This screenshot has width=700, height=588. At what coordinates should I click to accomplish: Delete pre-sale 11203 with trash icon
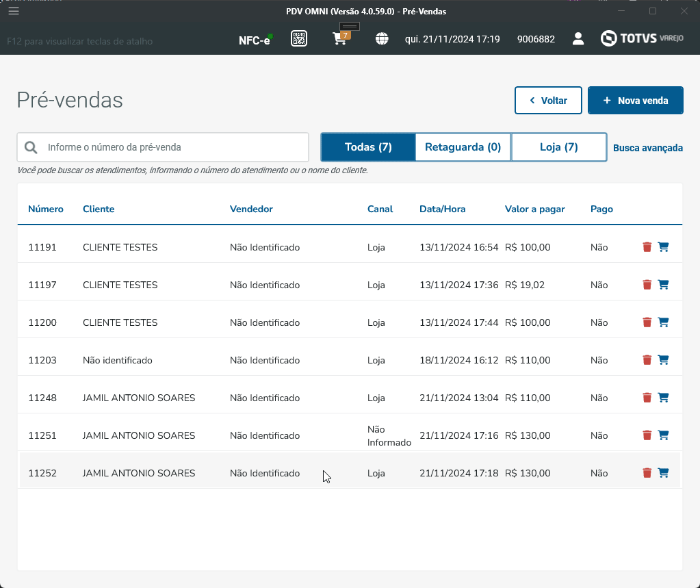point(647,359)
